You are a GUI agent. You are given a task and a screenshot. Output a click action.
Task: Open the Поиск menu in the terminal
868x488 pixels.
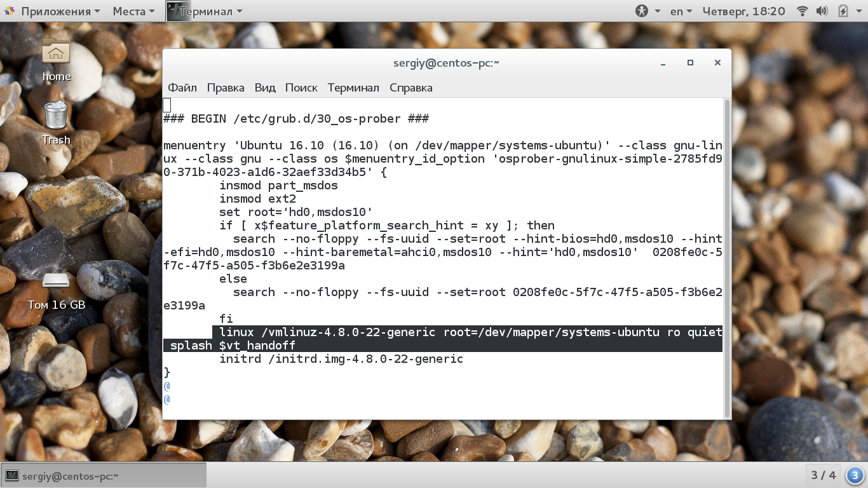(x=301, y=88)
